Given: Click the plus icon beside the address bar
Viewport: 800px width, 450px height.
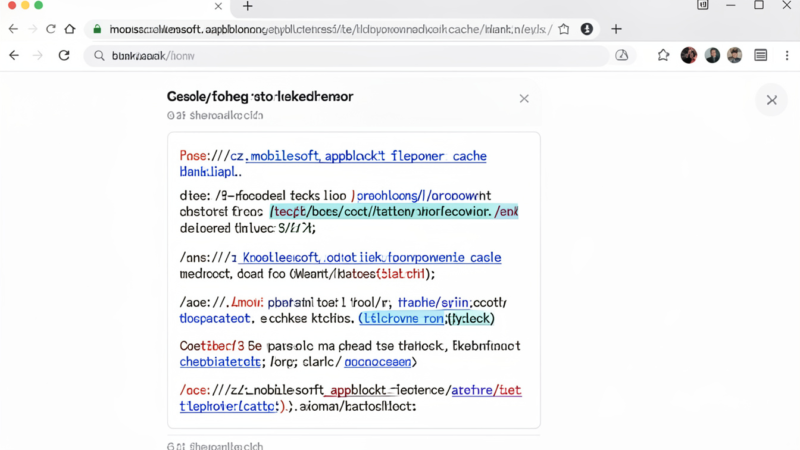Looking at the screenshot, I should [616, 29].
